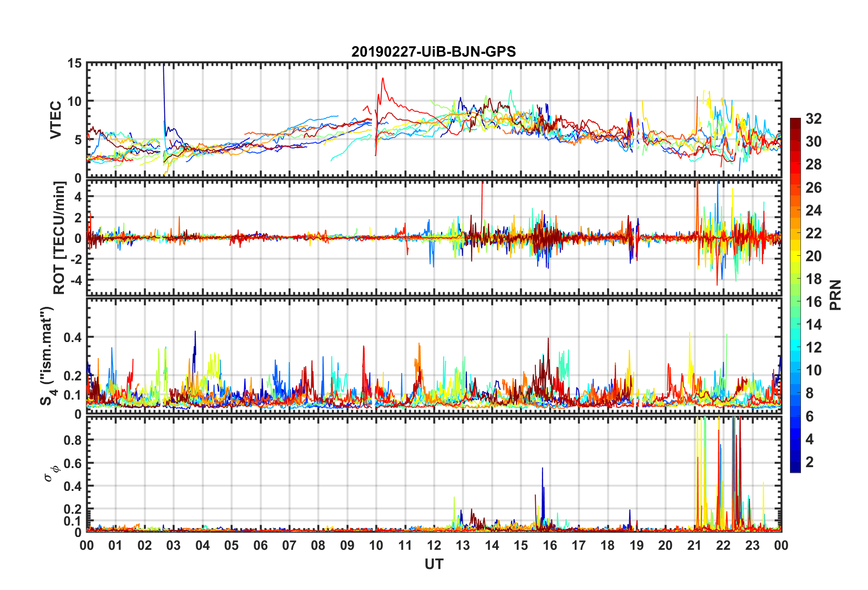
Task: Click x-axis tick label 15
Action: tap(521, 545)
